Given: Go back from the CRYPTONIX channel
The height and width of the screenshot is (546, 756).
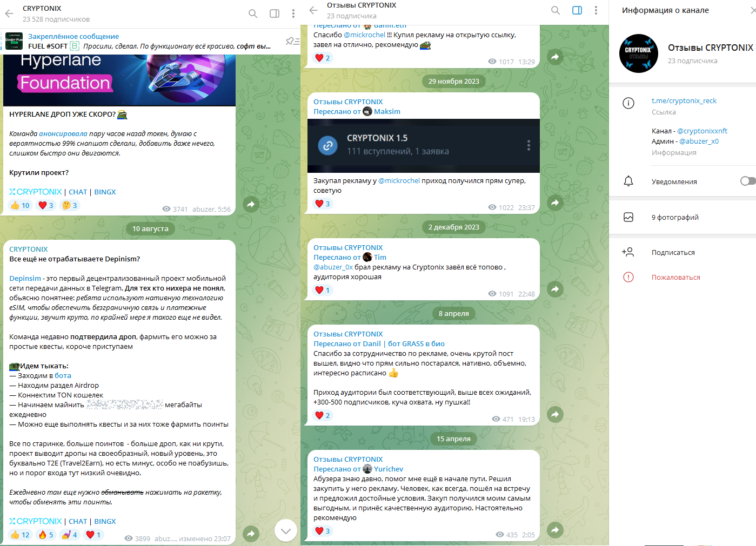Looking at the screenshot, I should click(x=9, y=14).
